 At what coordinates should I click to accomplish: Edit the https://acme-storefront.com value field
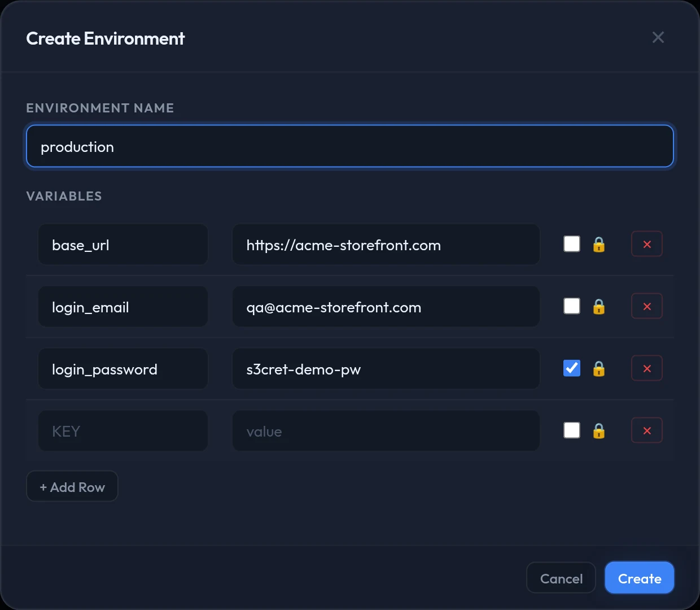click(386, 245)
